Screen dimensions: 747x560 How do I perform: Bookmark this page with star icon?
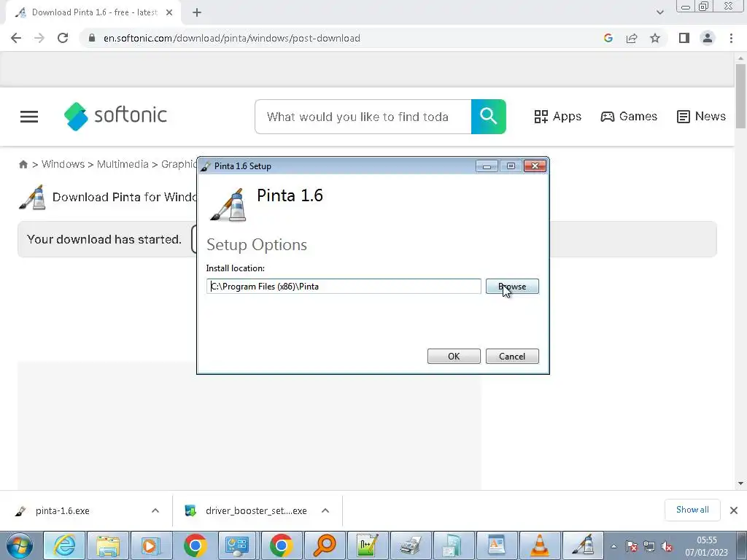tap(655, 38)
